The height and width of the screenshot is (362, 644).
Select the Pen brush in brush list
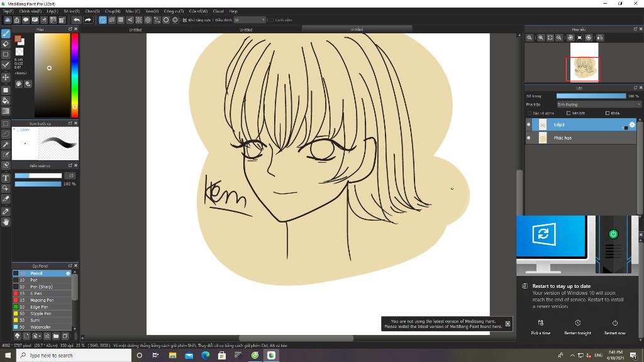pyautogui.click(x=42, y=280)
